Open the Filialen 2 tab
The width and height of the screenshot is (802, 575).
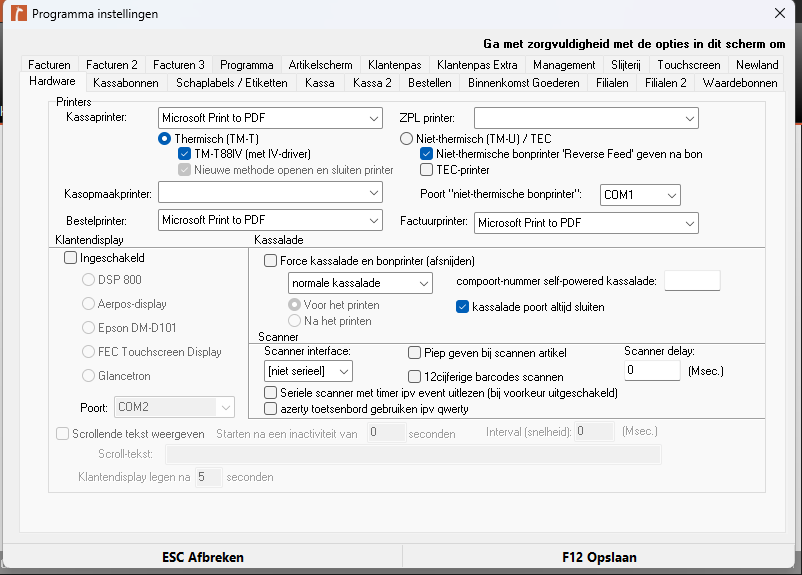tap(665, 83)
